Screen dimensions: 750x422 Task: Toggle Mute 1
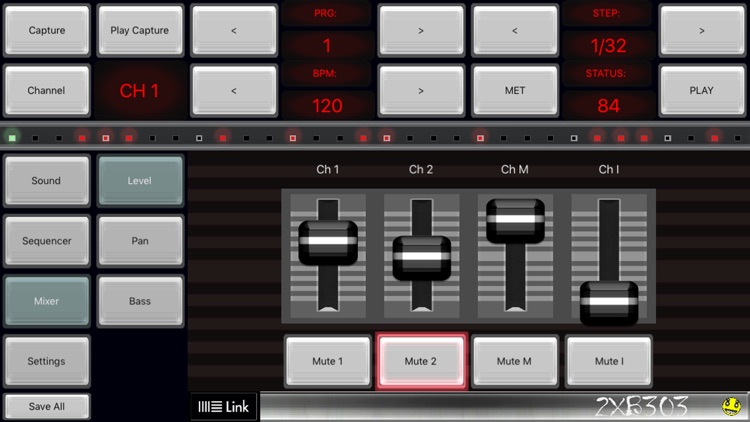coord(328,361)
